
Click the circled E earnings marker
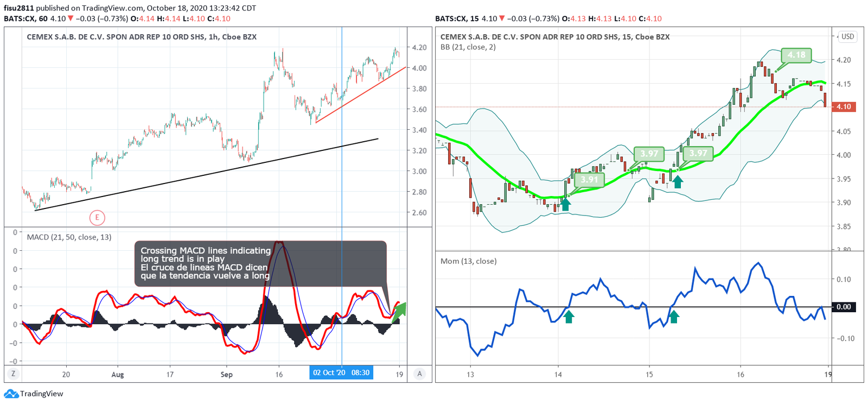(x=97, y=218)
